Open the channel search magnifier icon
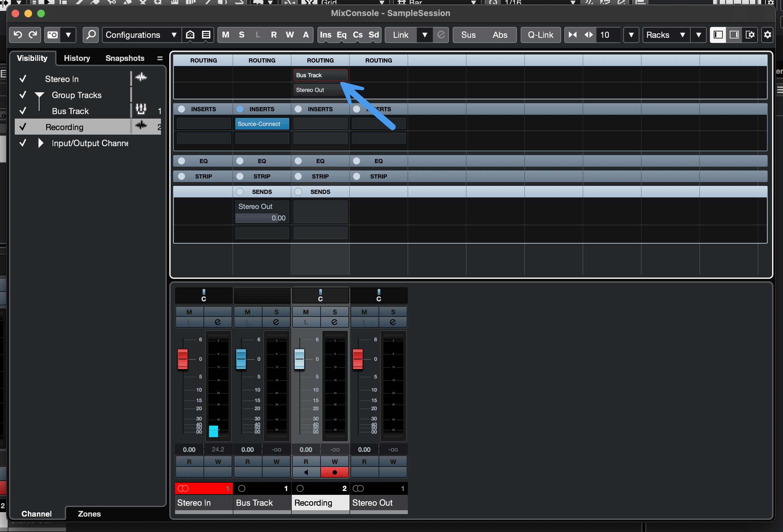Viewport: 783px width, 532px height. (x=91, y=35)
